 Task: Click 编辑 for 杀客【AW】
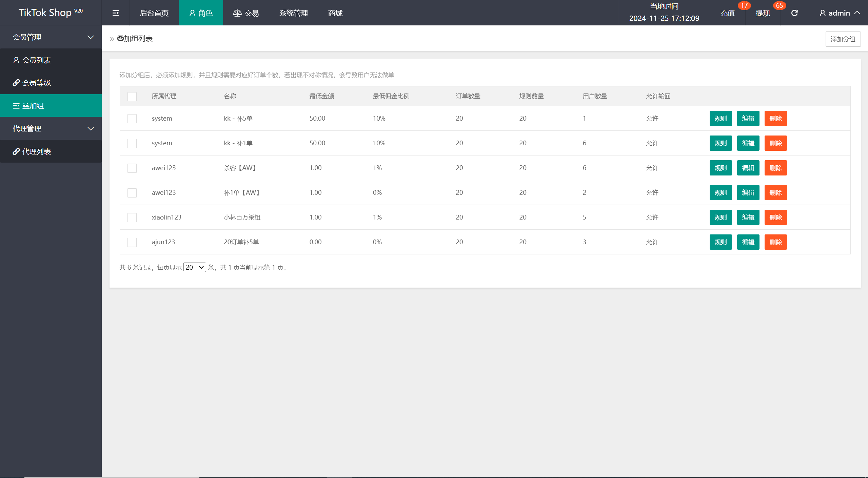click(x=748, y=168)
